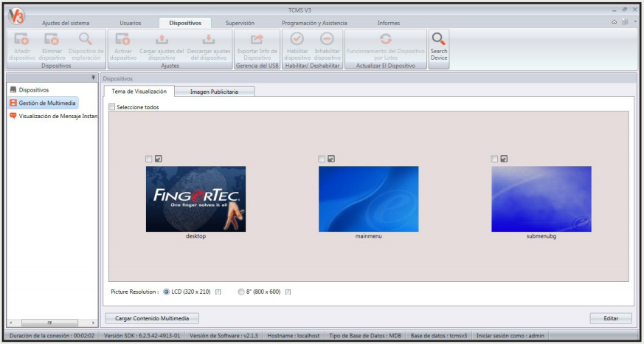Tick the Seleccione todos checkbox
The width and height of the screenshot is (644, 344).
(x=111, y=107)
